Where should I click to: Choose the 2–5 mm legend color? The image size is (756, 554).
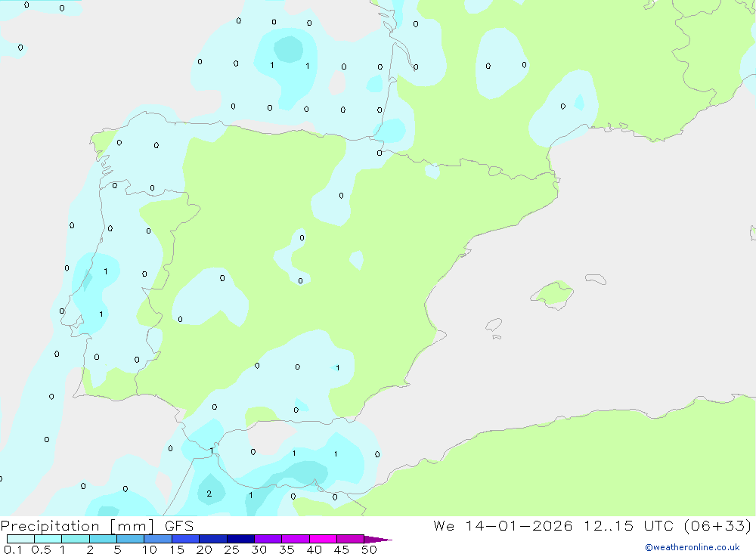pyautogui.click(x=103, y=539)
